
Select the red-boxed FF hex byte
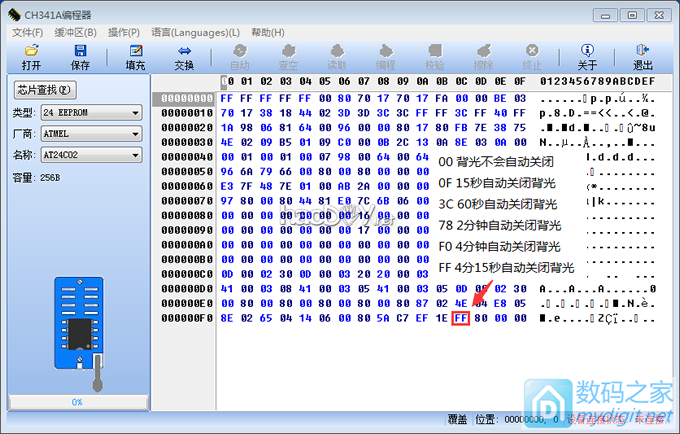(x=461, y=318)
